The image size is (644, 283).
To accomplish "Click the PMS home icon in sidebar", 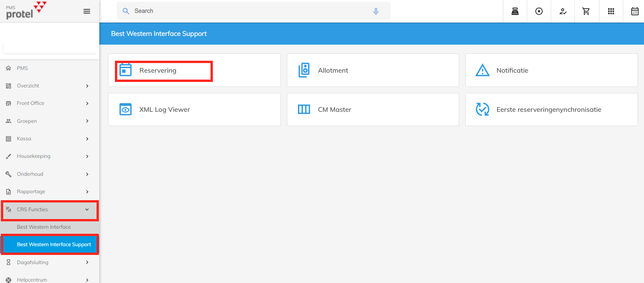I will (x=8, y=68).
